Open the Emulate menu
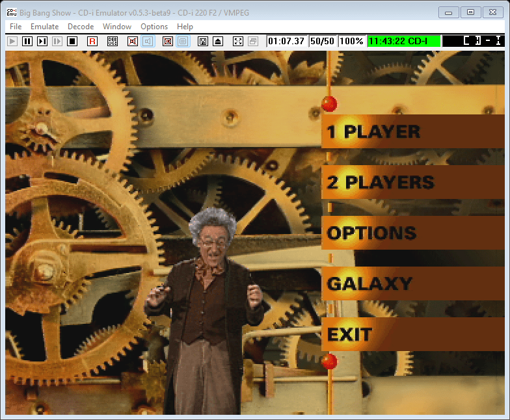The height and width of the screenshot is (420, 510). 44,27
